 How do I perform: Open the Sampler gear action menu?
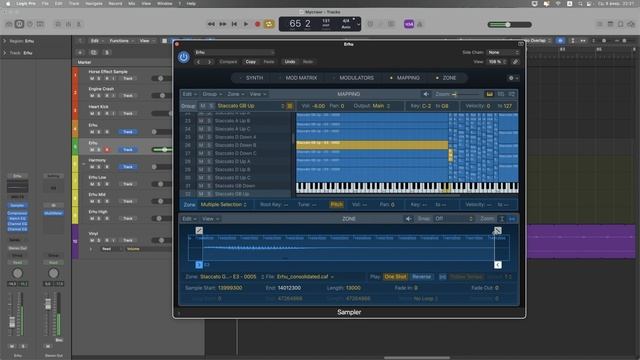click(x=513, y=78)
